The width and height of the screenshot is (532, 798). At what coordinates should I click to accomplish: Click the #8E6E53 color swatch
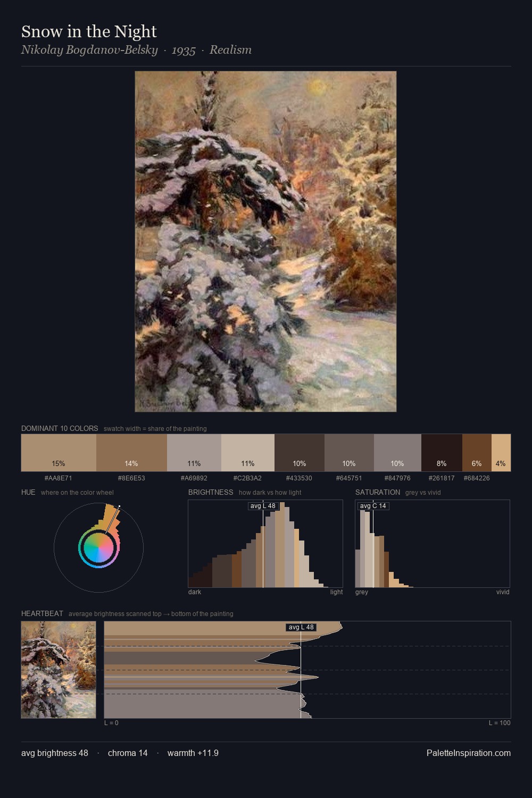coord(131,453)
